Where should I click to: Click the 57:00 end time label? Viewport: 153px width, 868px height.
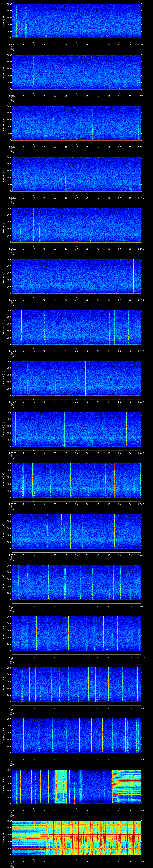pyautogui.click(x=141, y=504)
